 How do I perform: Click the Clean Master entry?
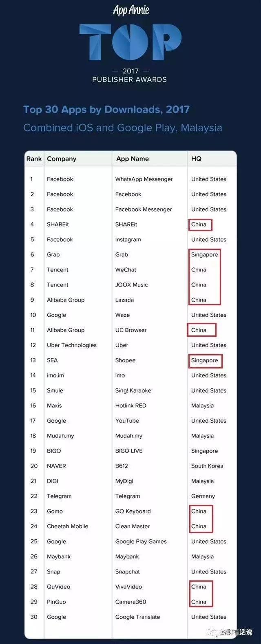(x=133, y=527)
